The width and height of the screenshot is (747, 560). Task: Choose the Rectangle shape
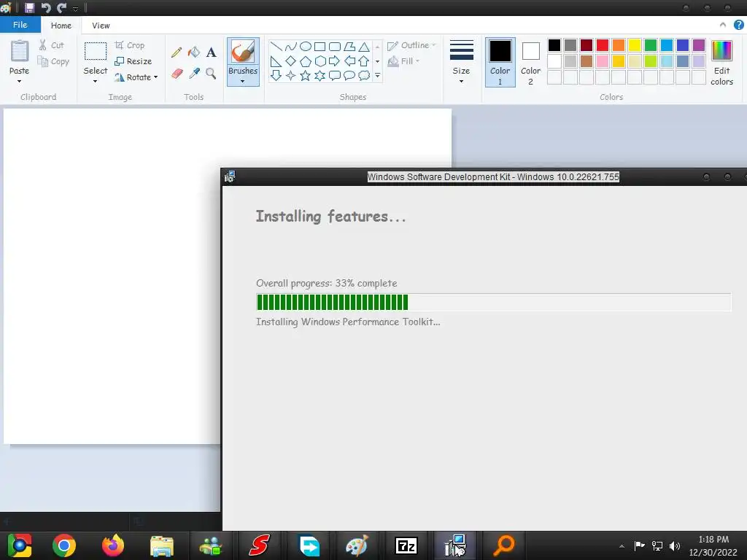pyautogui.click(x=320, y=47)
